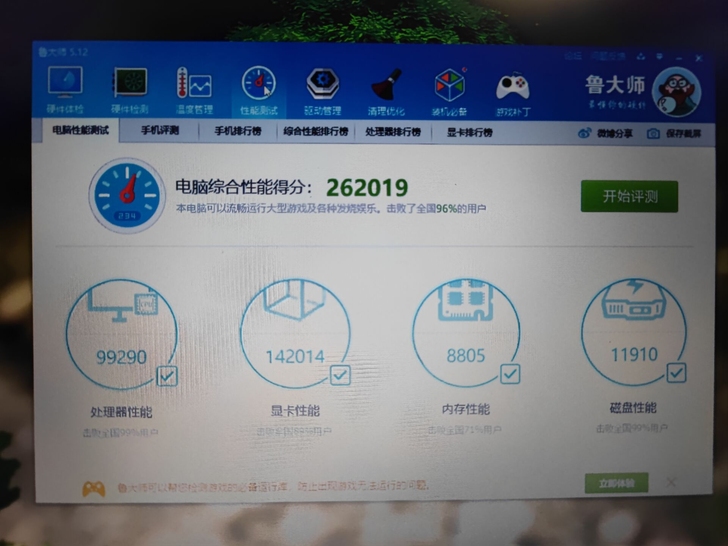
Task: Click the 内存性能 label
Action: coord(466,409)
